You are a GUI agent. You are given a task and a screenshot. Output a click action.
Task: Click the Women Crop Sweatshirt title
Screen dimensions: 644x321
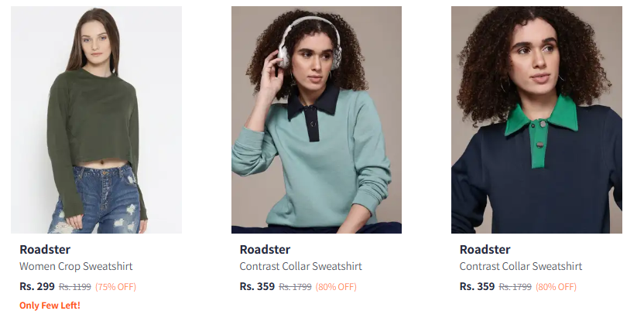[x=76, y=266]
